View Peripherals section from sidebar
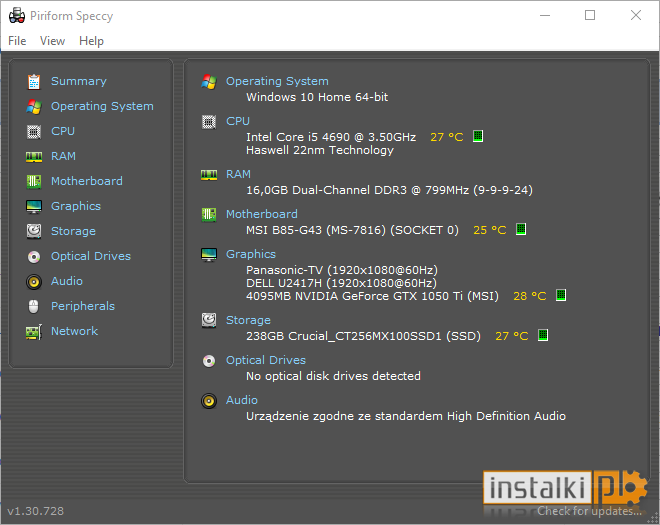The height and width of the screenshot is (525, 660). (83, 306)
